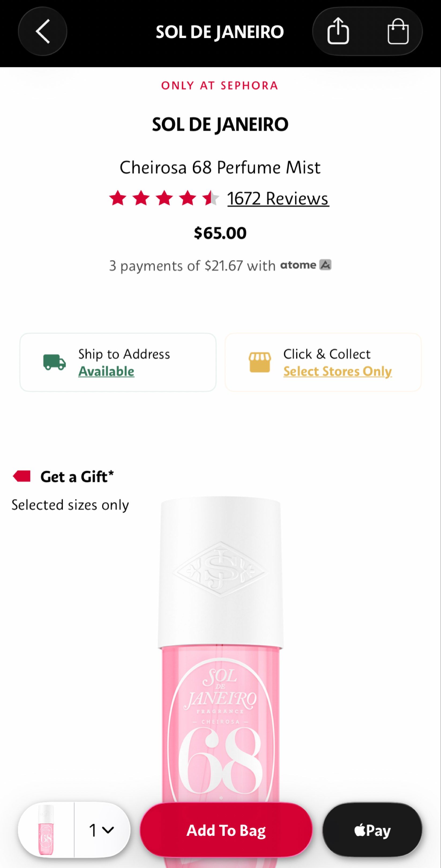Tap the half-filled fifth rating star
Image resolution: width=441 pixels, height=868 pixels.
tap(210, 199)
